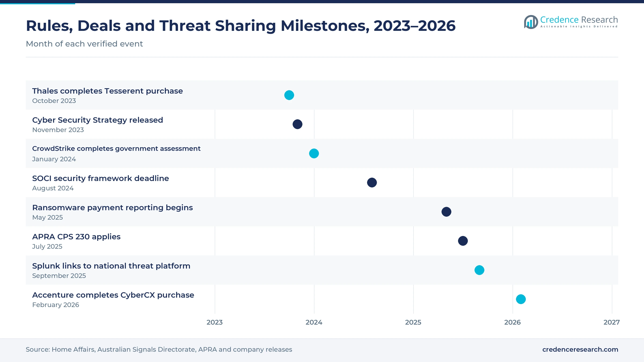
Task: Select the Accenture CyberCX February 2026 marker
Action: click(521, 299)
